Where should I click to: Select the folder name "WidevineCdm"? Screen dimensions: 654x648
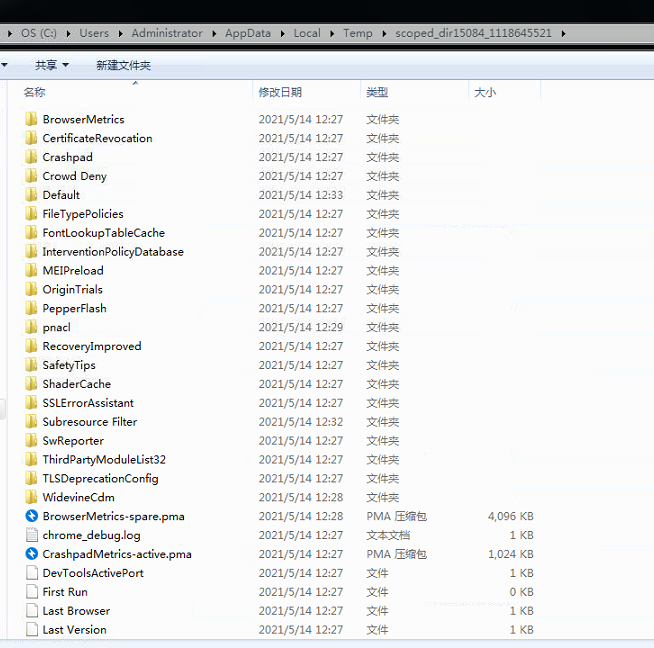(x=78, y=497)
